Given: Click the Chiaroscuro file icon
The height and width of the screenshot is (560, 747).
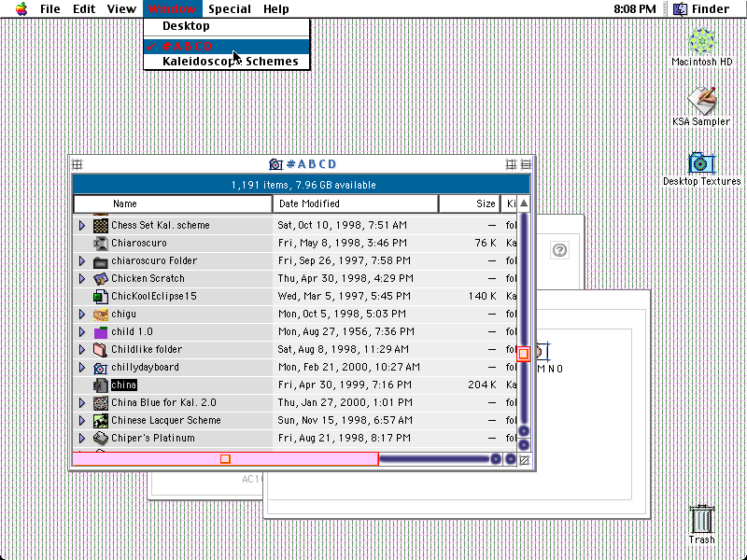Looking at the screenshot, I should coord(101,244).
